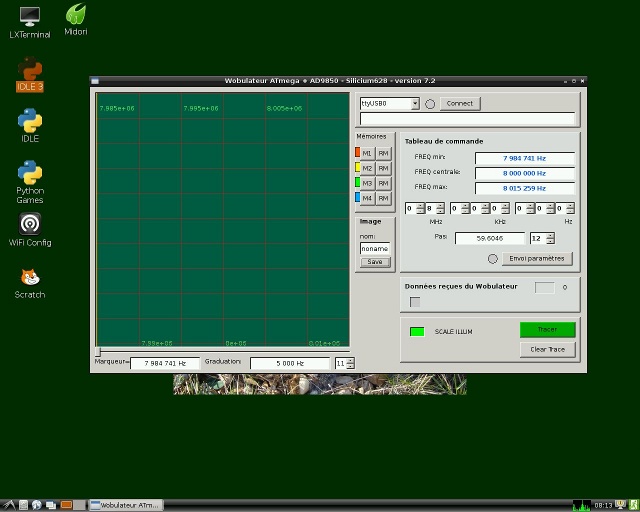Click the Pas value 12 spinner arrows
The image size is (640, 512).
[548, 238]
